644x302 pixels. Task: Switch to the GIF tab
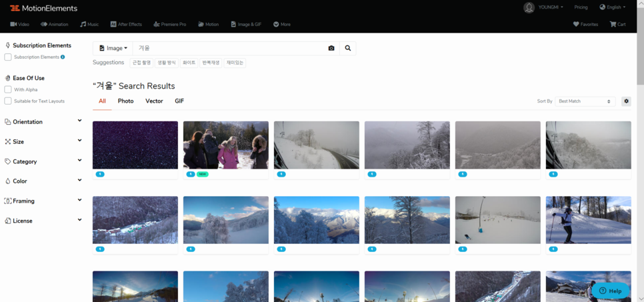pyautogui.click(x=179, y=101)
